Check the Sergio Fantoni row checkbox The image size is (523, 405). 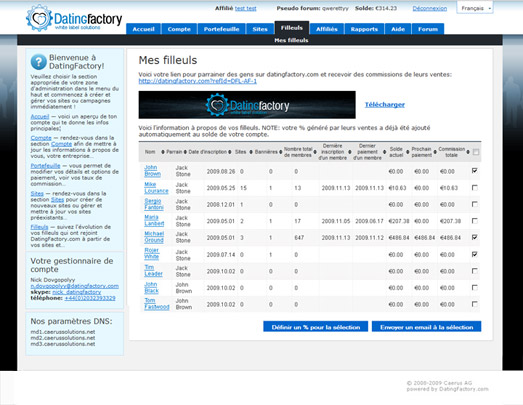pyautogui.click(x=475, y=204)
